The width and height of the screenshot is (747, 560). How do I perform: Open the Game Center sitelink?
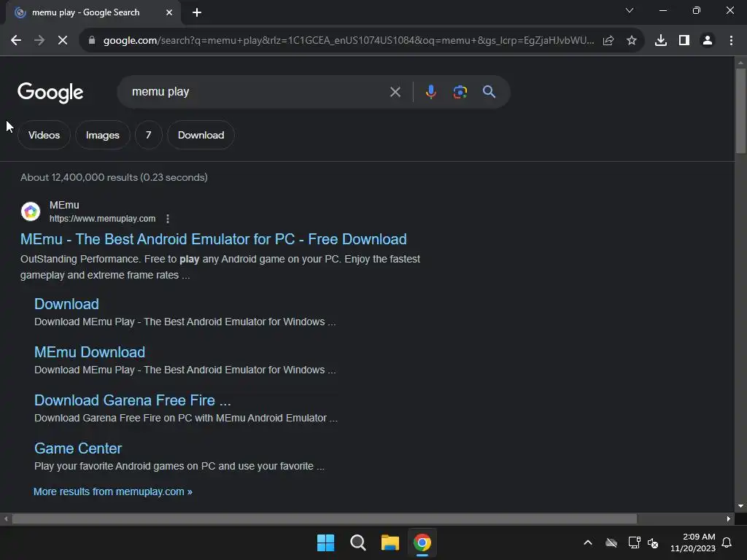(78, 448)
